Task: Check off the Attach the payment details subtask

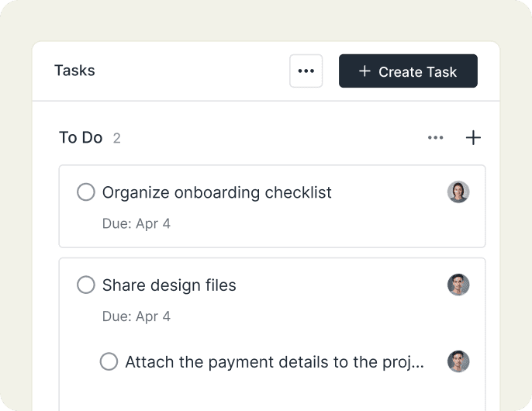Action: click(x=109, y=361)
